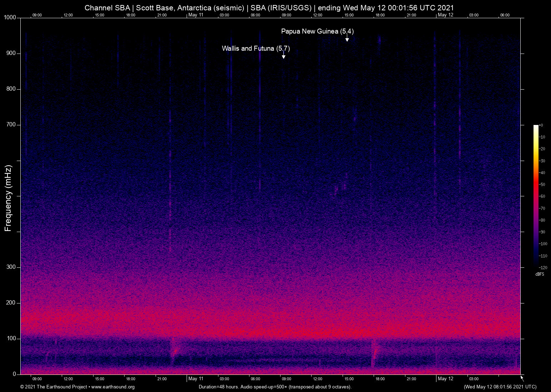
Task: Click the May 12 label on top axis
Action: tap(446, 15)
